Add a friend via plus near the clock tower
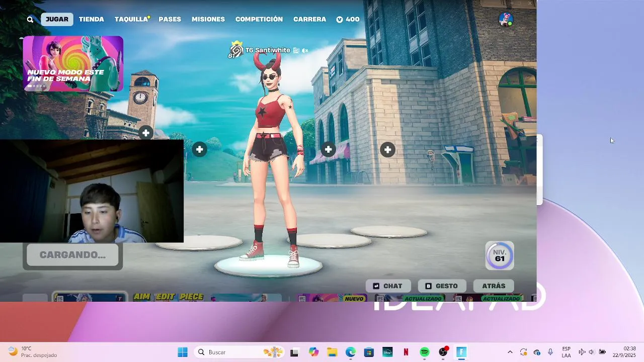The image size is (644, 362). point(145,133)
